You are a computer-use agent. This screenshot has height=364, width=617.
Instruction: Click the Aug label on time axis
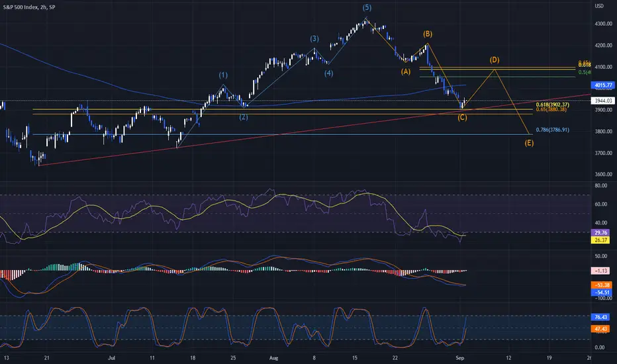[273, 358]
